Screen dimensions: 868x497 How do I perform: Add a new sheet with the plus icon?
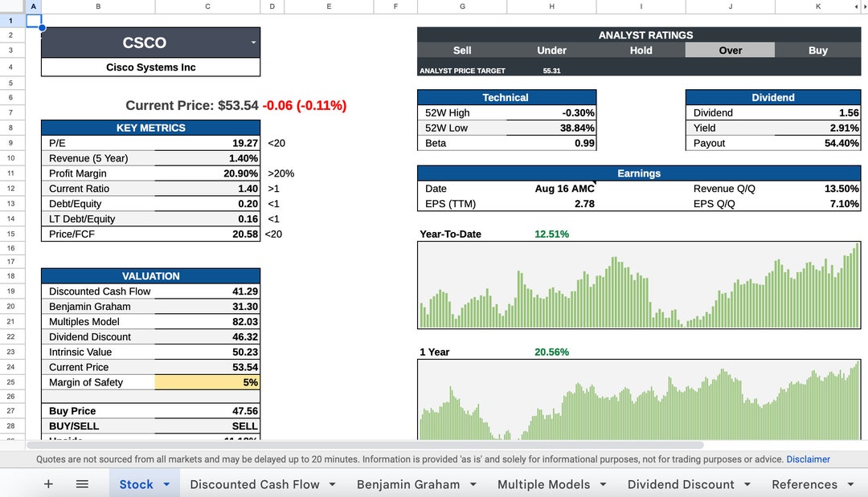coord(48,484)
